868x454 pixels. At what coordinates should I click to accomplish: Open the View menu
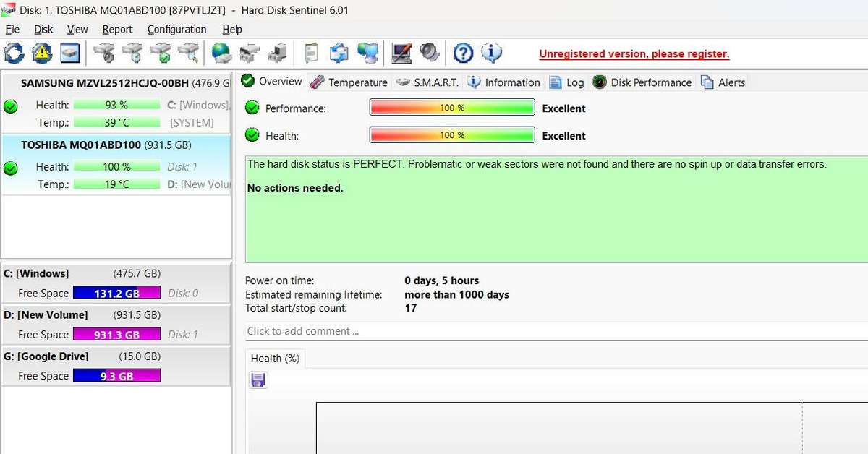77,29
